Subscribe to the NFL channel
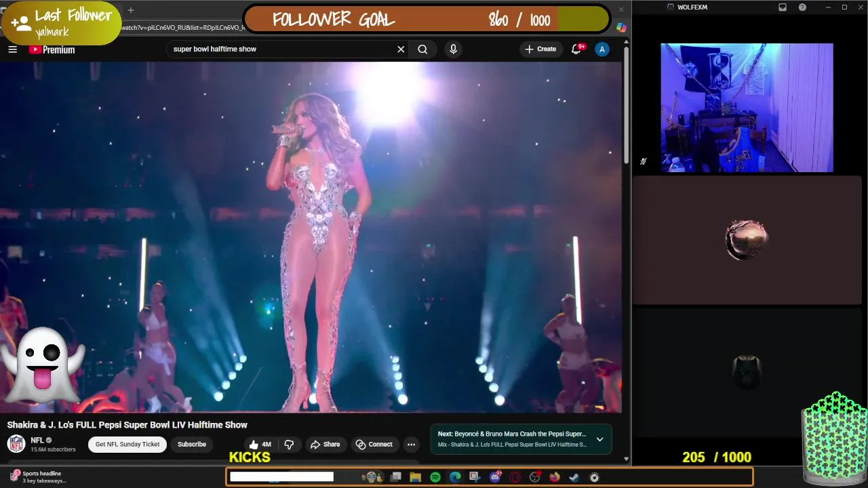This screenshot has width=868, height=488. click(x=192, y=445)
